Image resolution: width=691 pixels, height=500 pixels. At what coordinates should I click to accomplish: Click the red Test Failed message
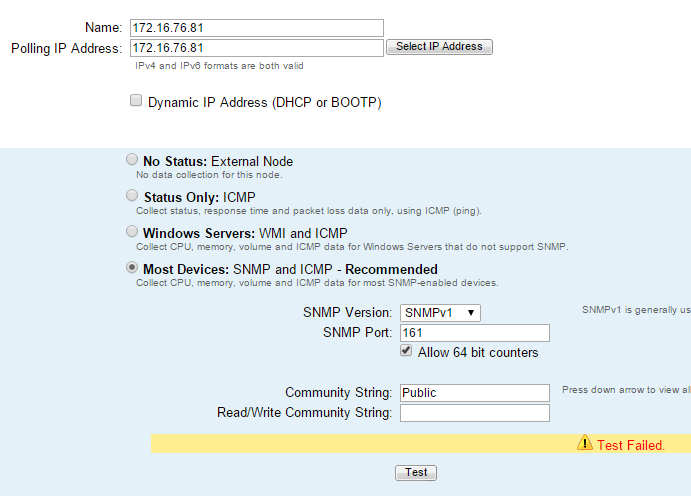click(x=631, y=445)
